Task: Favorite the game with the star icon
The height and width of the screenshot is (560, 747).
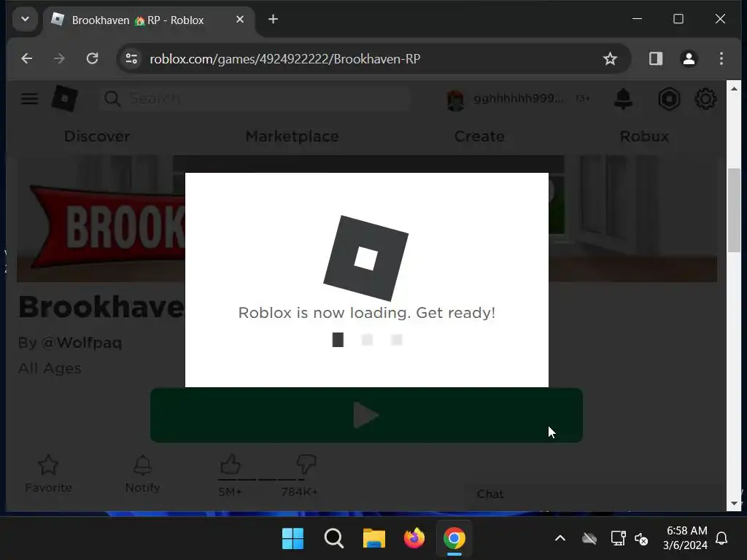Action: coord(48,464)
